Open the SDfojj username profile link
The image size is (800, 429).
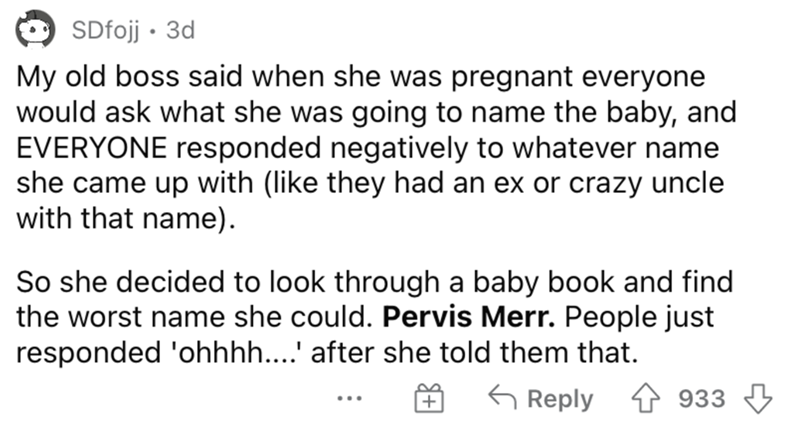(104, 31)
